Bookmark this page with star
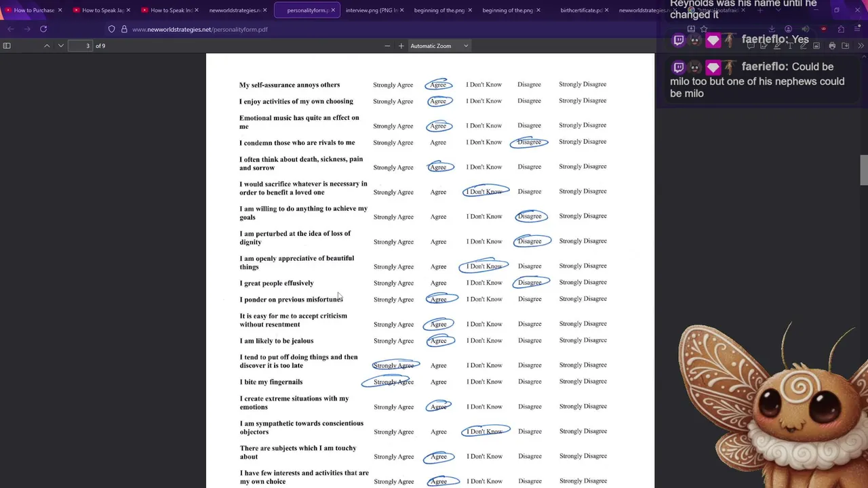Image resolution: width=868 pixels, height=488 pixels. click(x=704, y=29)
